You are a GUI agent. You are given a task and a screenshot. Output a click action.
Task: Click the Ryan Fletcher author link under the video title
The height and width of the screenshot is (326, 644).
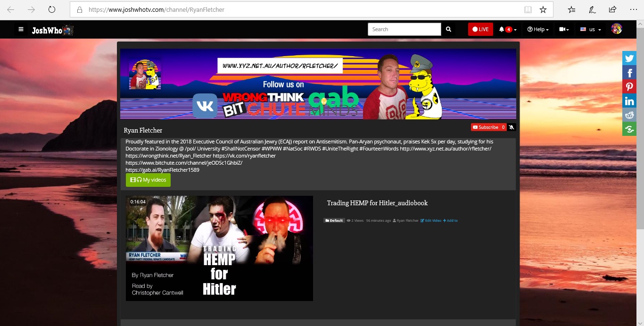point(406,220)
